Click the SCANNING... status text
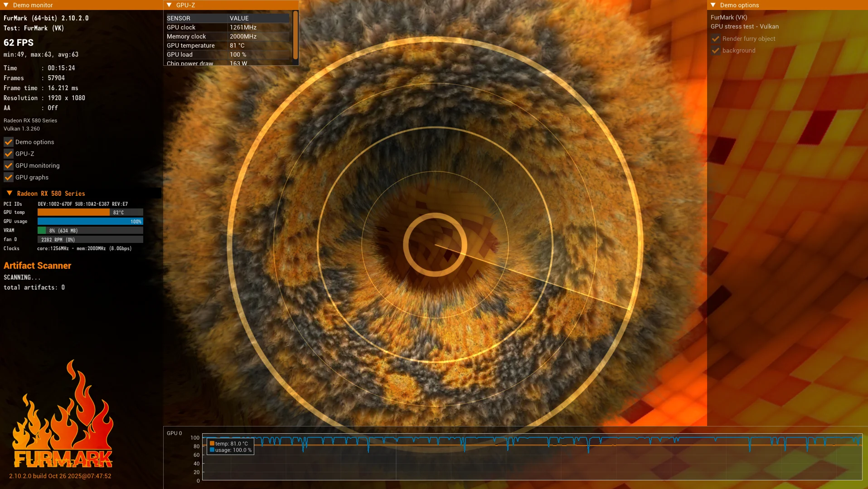Image resolution: width=868 pixels, height=489 pixels. pos(22,277)
